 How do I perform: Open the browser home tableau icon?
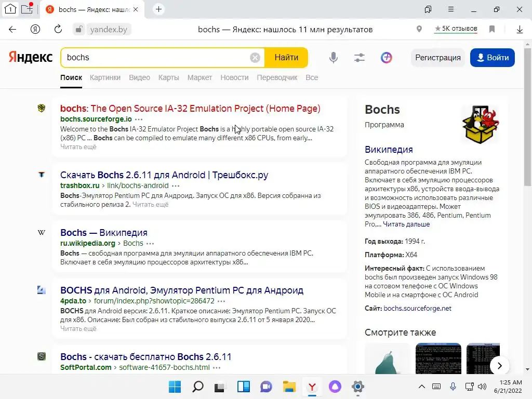[10, 9]
